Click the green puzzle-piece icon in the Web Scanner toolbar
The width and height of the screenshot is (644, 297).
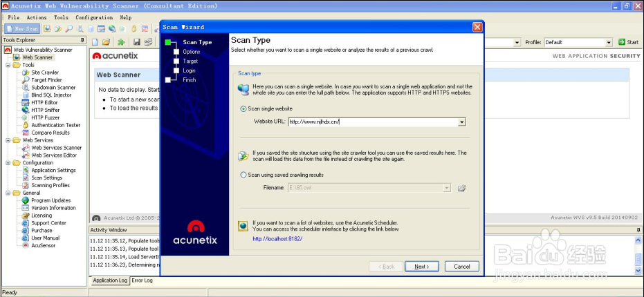(121, 42)
